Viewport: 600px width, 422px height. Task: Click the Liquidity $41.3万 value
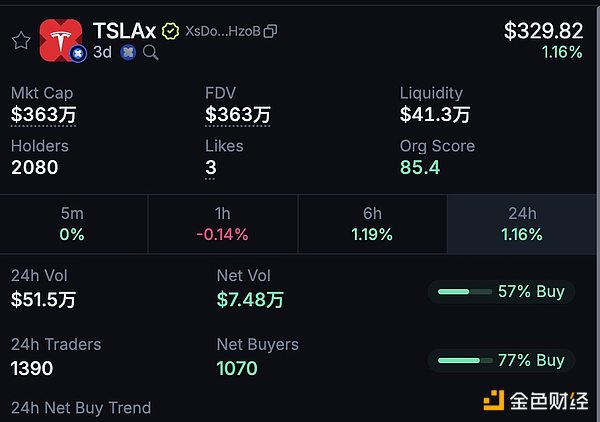435,115
